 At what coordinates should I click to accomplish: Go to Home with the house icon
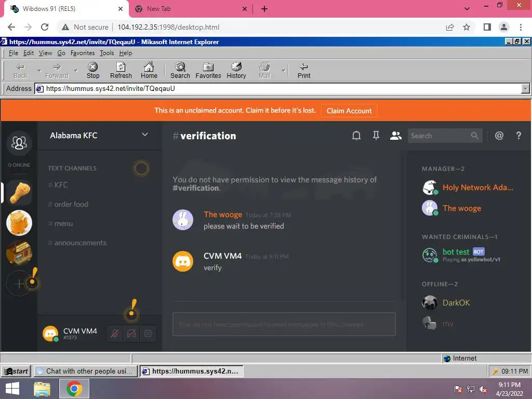tap(149, 71)
